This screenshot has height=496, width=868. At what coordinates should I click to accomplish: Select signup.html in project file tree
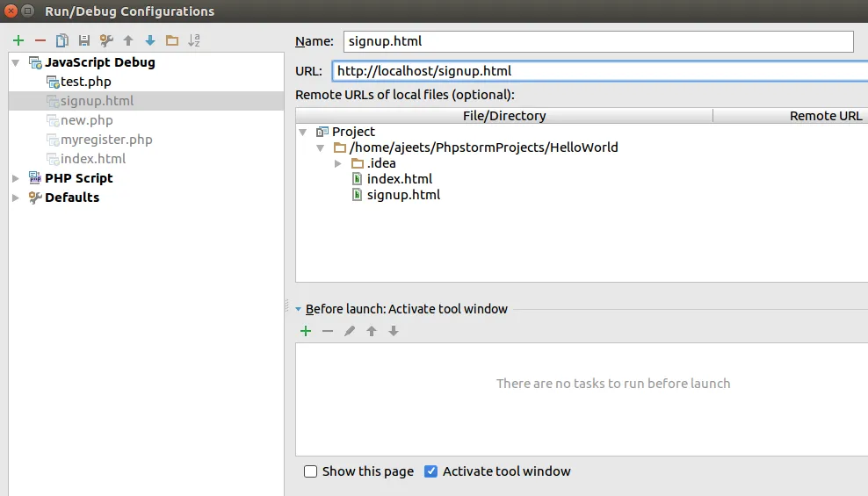click(403, 195)
